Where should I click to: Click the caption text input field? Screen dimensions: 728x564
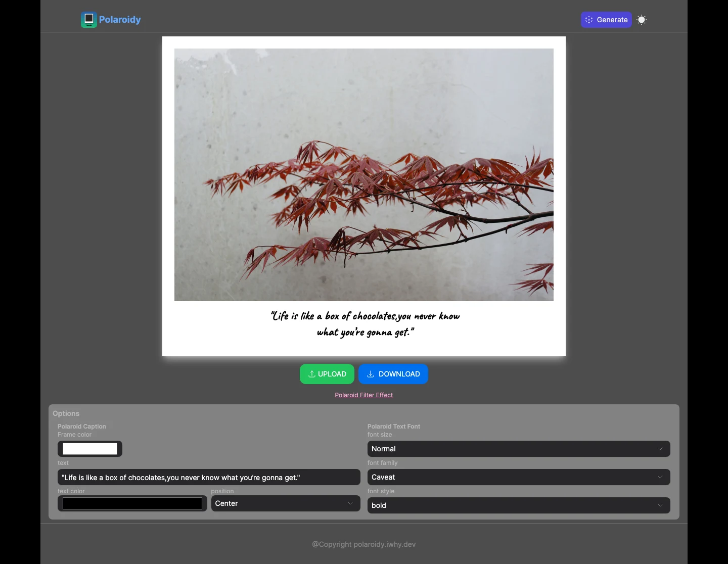209,477
